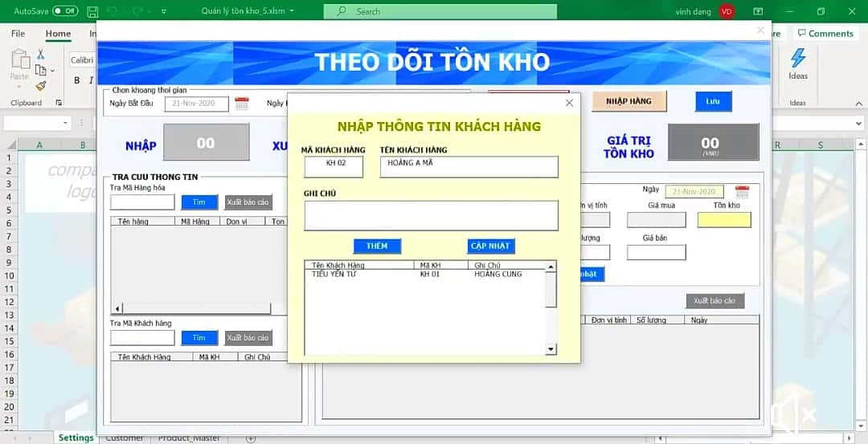
Task: Click the GHI CHÚ notes field
Action: click(x=432, y=216)
